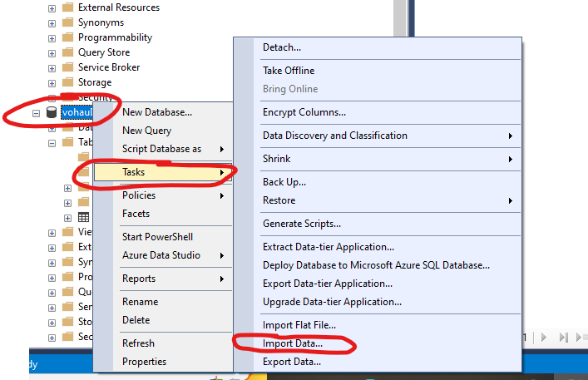This screenshot has width=588, height=380.
Task: Click the Programmability folder icon
Action: [67, 37]
